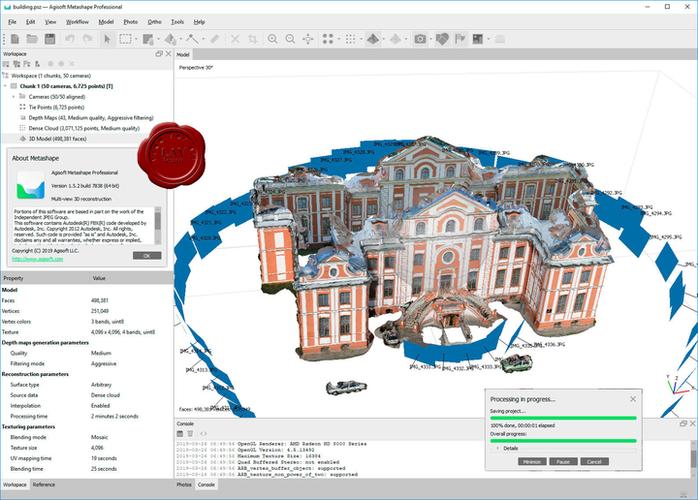The height and width of the screenshot is (500, 698).
Task: Toggle Show Cameras in the toolbar
Action: click(421, 39)
